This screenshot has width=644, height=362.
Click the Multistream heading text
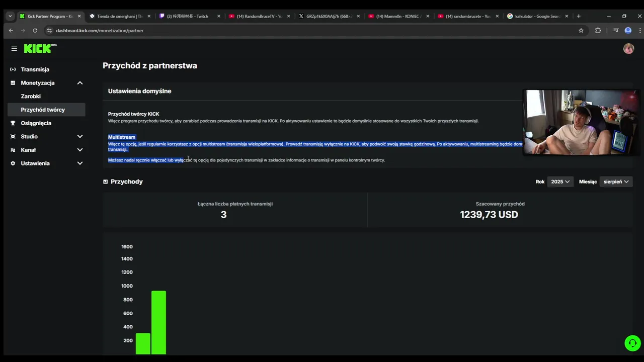pos(122,137)
